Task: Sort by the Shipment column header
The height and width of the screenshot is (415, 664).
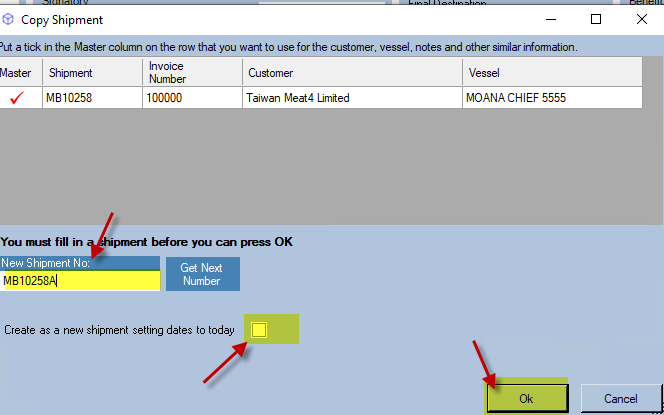Action: click(92, 73)
